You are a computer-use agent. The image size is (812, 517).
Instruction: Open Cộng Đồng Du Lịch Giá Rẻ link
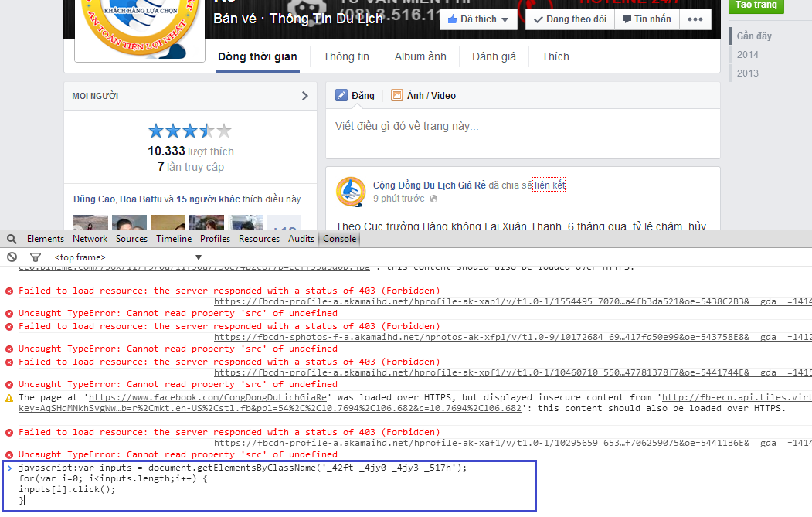pos(430,185)
